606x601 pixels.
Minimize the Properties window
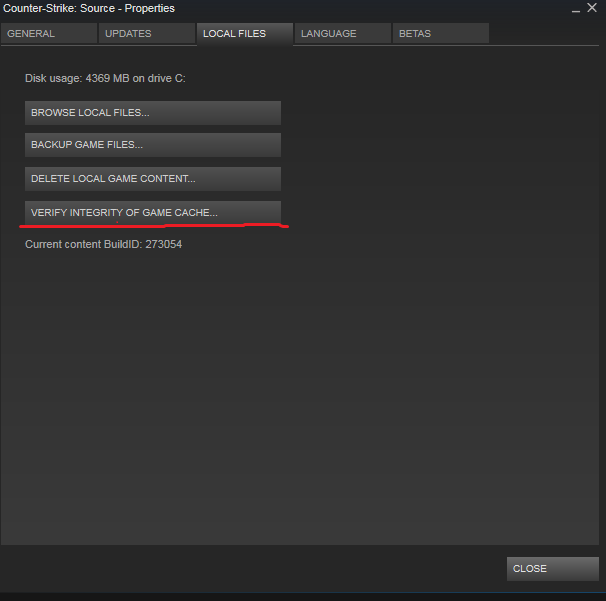tap(576, 9)
